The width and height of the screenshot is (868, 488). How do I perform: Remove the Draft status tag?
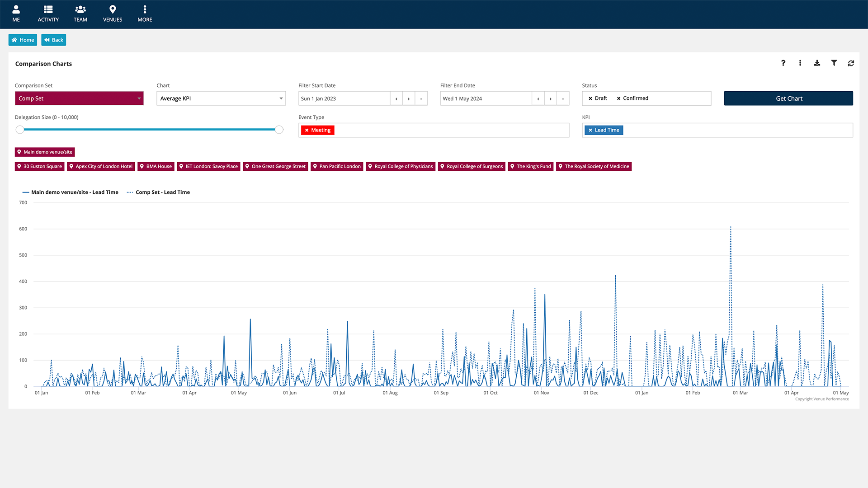(590, 99)
